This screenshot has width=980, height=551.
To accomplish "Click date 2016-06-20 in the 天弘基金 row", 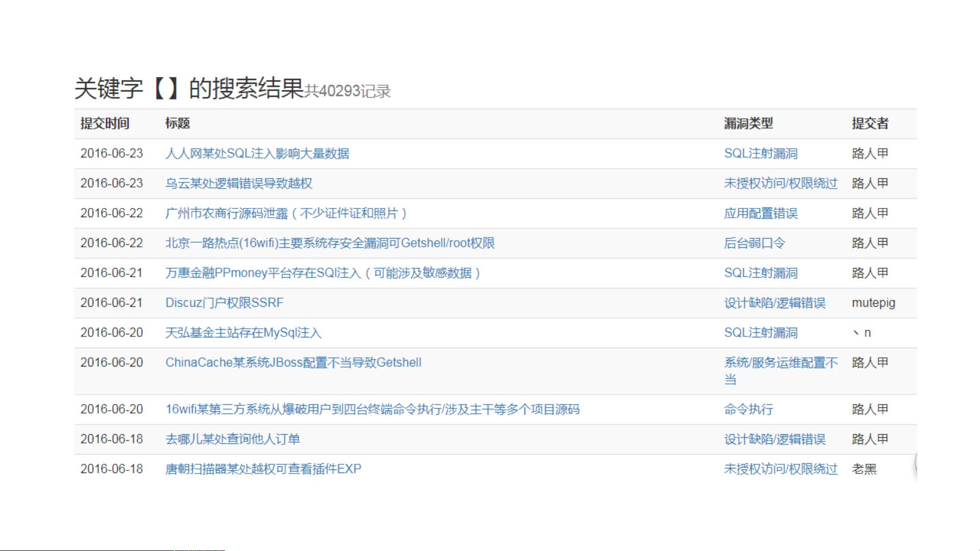I will [111, 333].
